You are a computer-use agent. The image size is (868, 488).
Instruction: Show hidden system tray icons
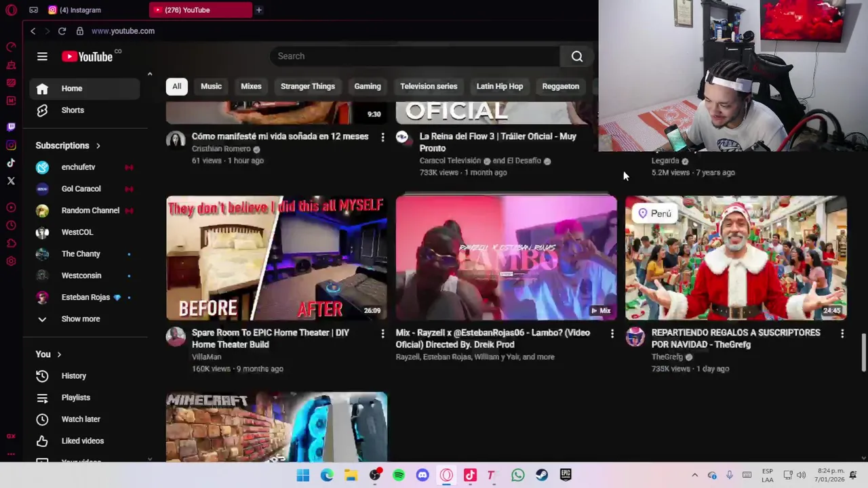[694, 475]
